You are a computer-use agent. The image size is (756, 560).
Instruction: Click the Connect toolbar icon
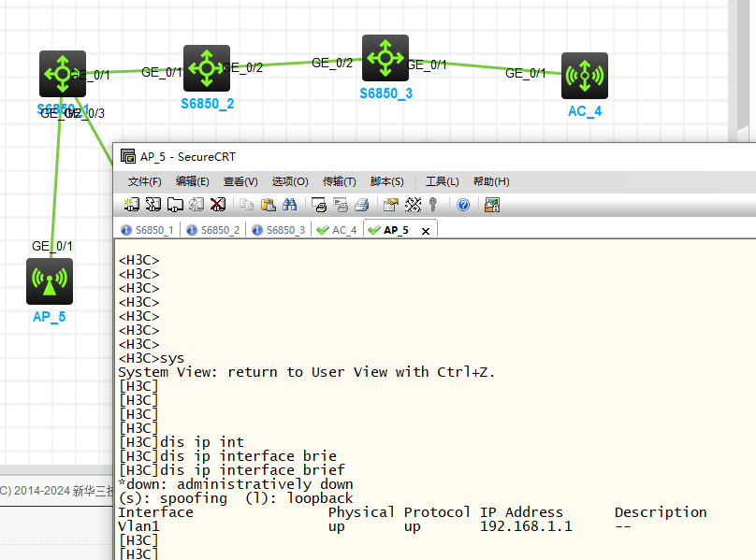coord(131,205)
